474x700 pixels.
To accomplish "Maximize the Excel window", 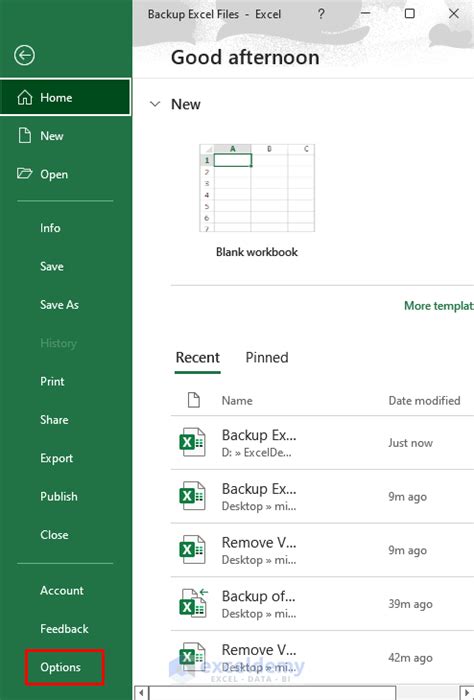I will [409, 14].
